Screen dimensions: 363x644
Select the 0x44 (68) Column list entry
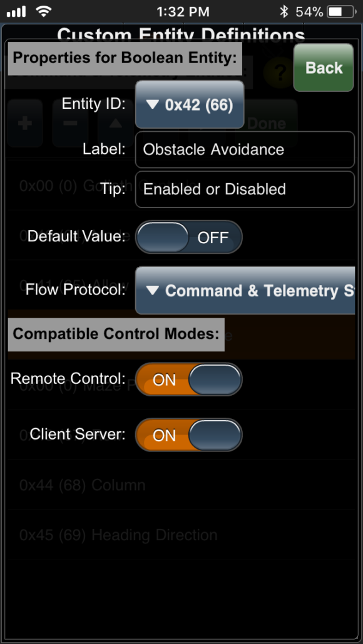[x=181, y=485]
